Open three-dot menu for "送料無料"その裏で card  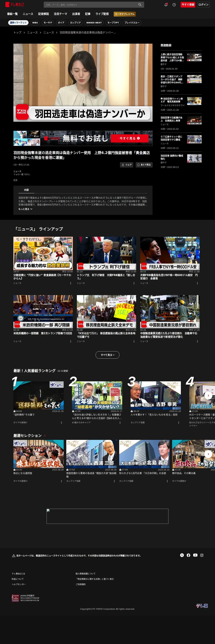pos(61,422)
